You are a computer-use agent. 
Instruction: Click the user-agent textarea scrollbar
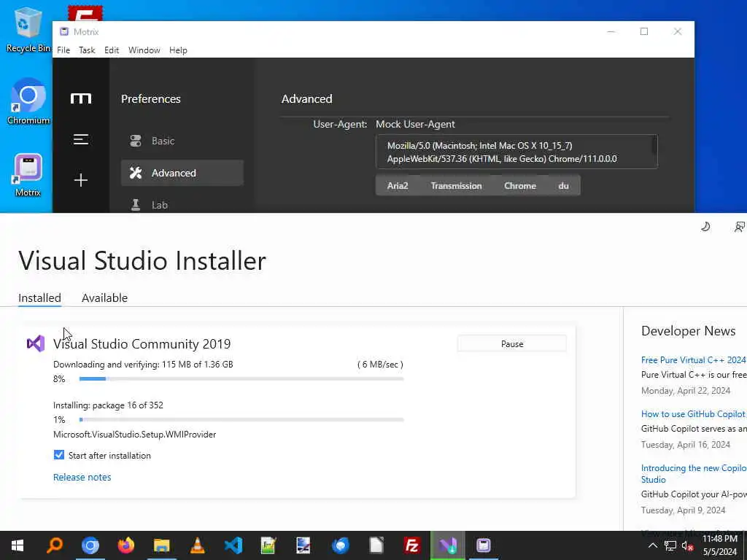pos(655,145)
